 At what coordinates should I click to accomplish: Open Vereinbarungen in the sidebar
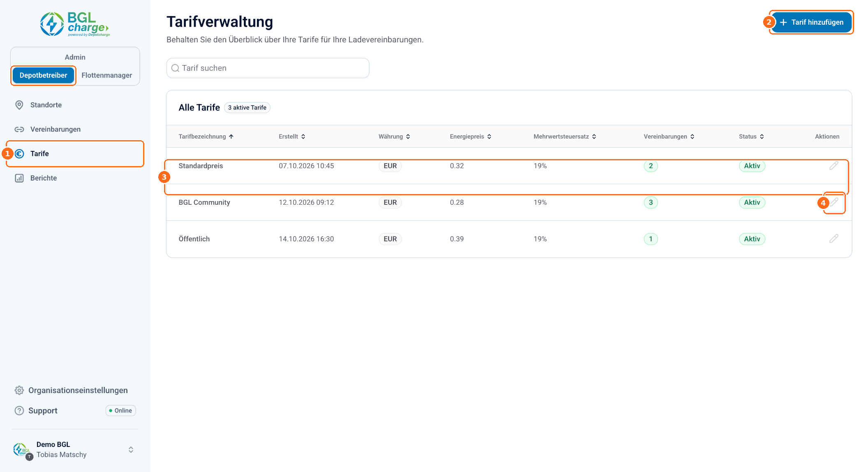75,129
